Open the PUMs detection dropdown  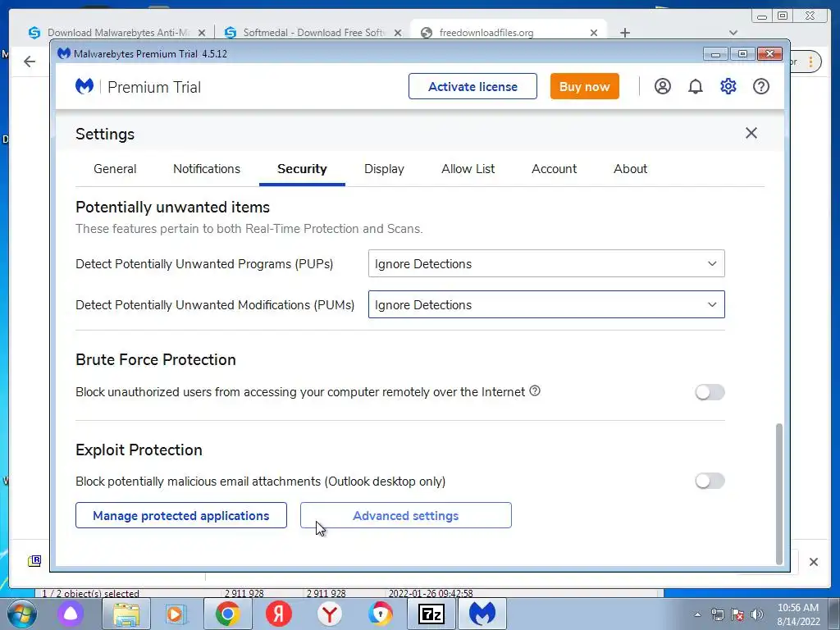[546, 304]
